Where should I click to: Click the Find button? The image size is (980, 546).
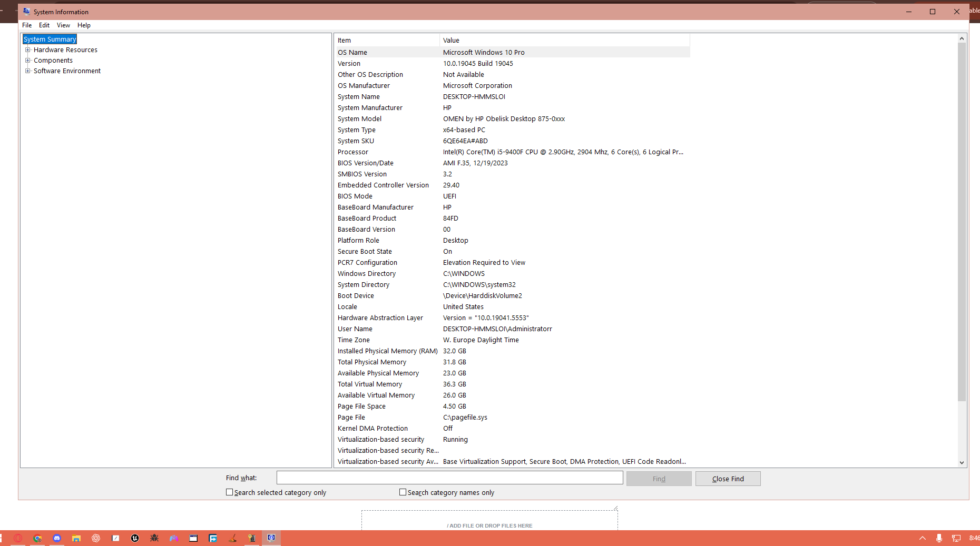659,479
